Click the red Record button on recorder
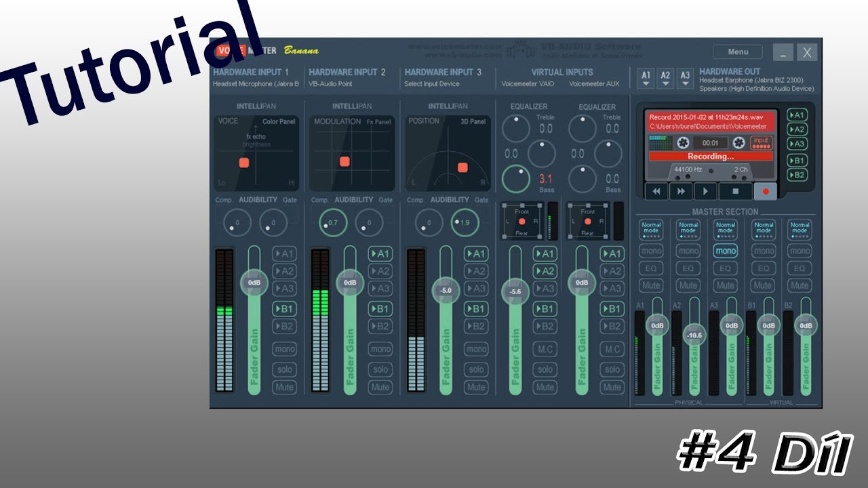The width and height of the screenshot is (868, 488). click(766, 191)
